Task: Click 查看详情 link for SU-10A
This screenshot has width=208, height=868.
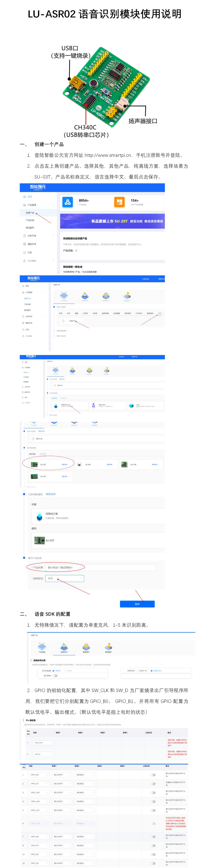Action: 154,465
